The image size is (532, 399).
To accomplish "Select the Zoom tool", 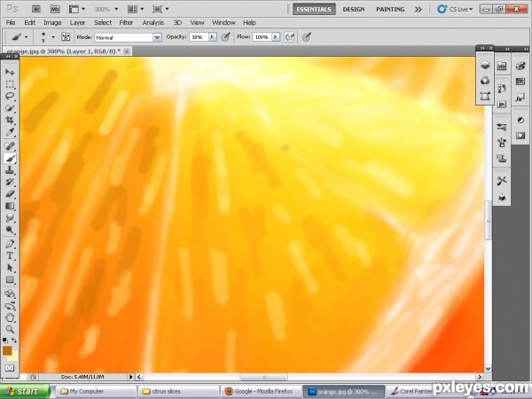I will 10,329.
